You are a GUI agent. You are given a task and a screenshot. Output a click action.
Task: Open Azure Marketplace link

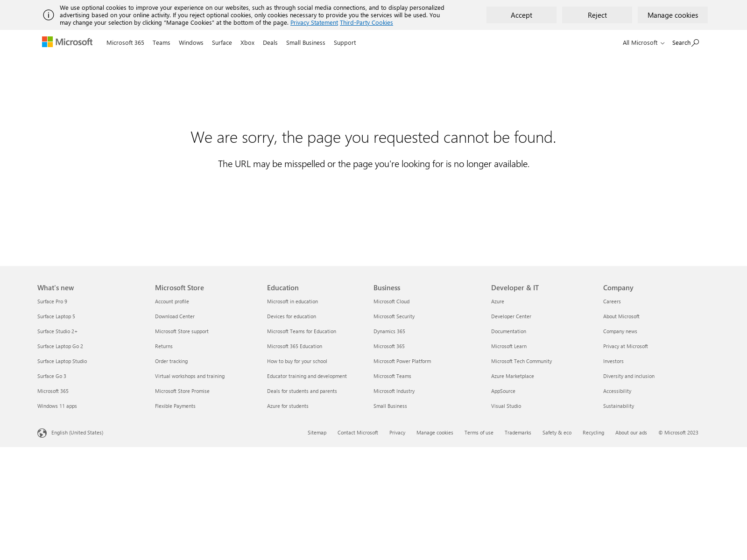[513, 376]
